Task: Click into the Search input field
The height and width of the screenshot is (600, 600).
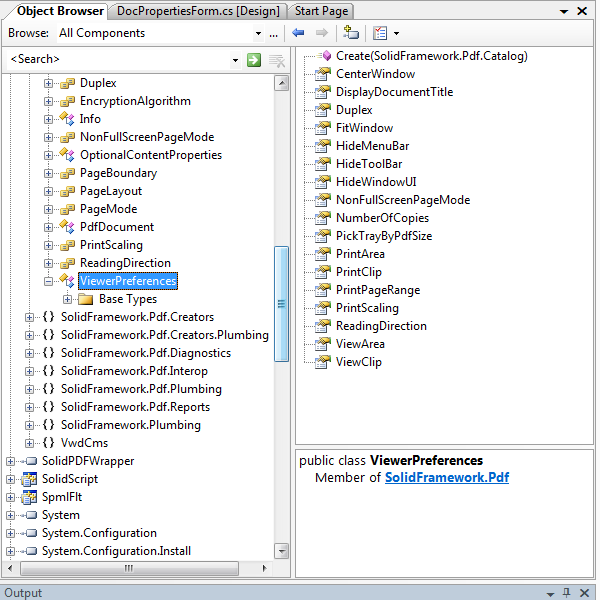Action: pos(119,60)
